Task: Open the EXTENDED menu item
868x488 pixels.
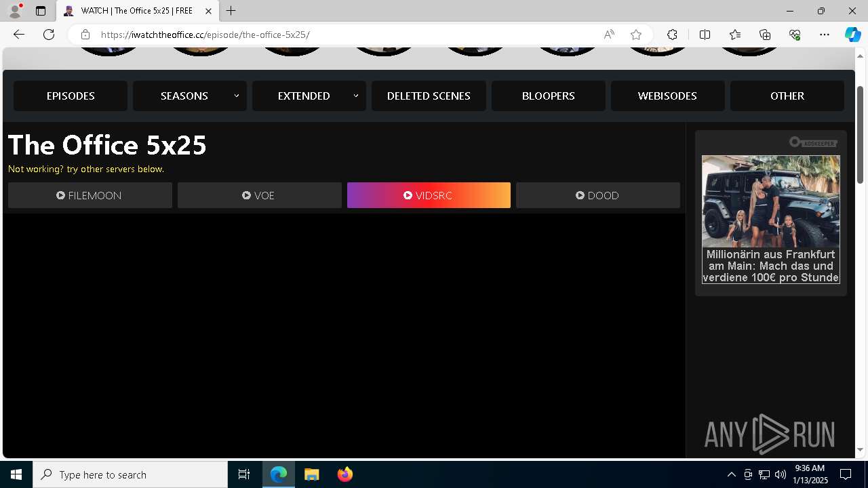Action: [304, 96]
